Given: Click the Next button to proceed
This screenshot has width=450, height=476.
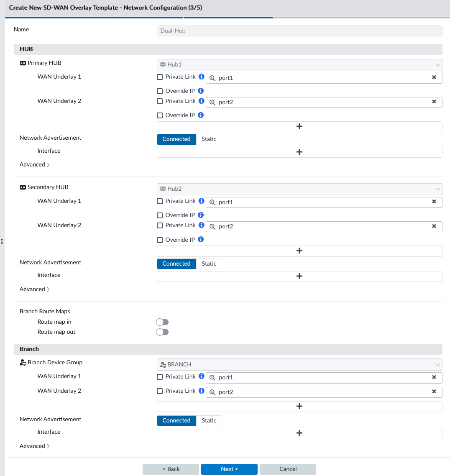Looking at the screenshot, I should pyautogui.click(x=229, y=469).
